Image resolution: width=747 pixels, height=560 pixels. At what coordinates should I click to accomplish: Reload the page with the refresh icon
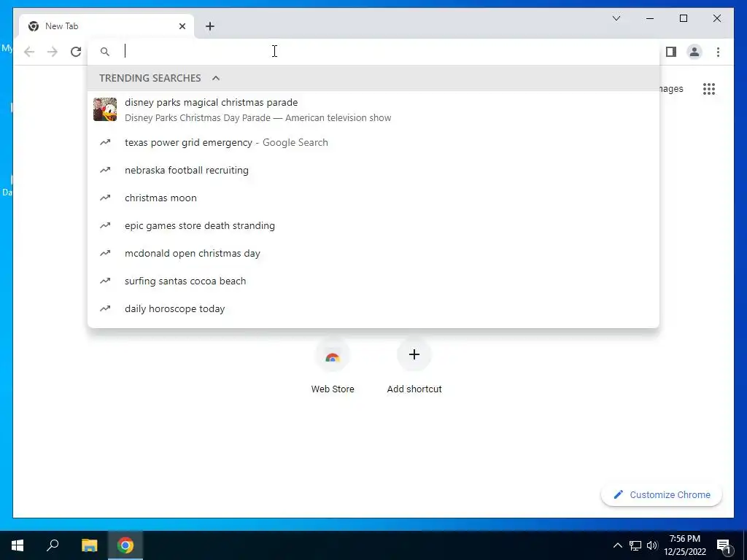pos(76,52)
